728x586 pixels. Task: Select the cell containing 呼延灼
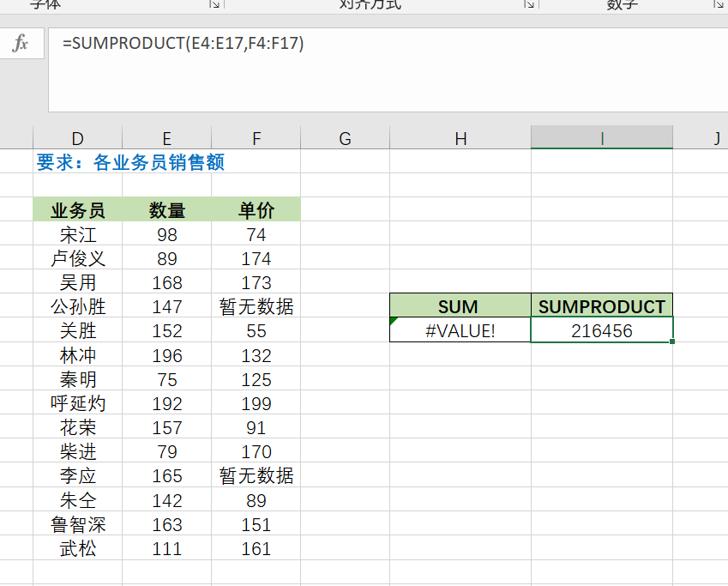coord(77,403)
